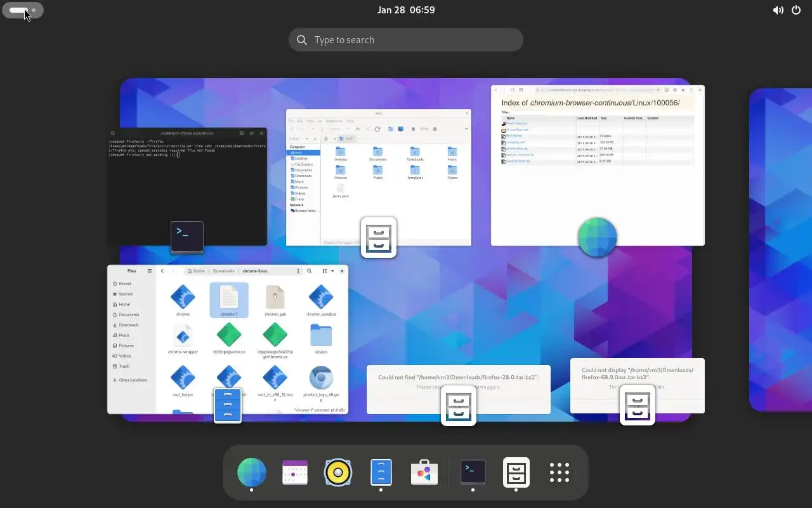
Task: Open the clock showing Jan 28 06:59
Action: (x=406, y=10)
